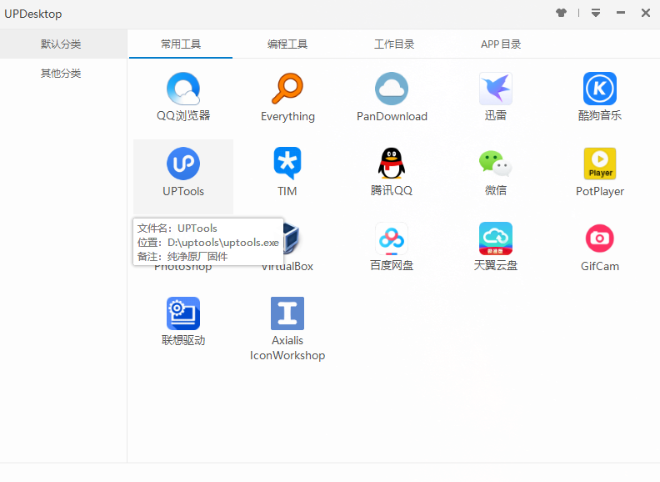Launch Axialis IconWorkshop icon
660x482 pixels.
pyautogui.click(x=287, y=313)
